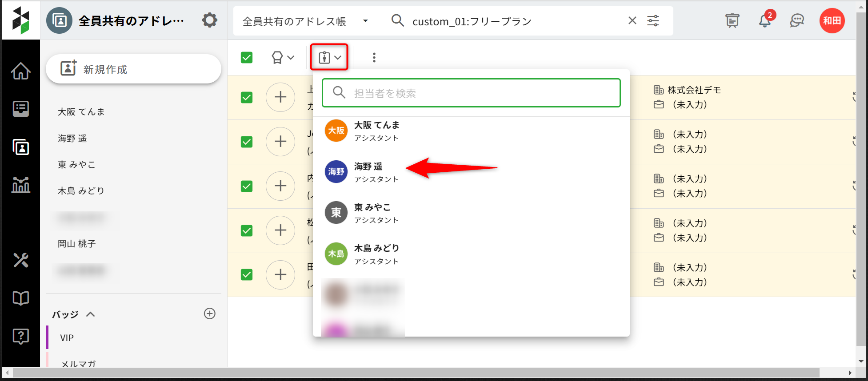Uncheck the last contact row checkbox

coord(247,275)
